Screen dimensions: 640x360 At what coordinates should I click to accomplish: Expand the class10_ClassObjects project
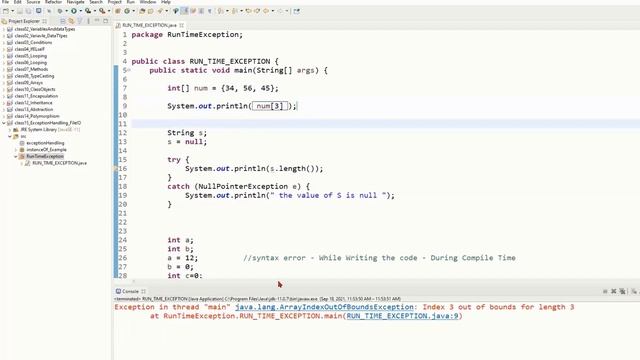[x=4, y=89]
